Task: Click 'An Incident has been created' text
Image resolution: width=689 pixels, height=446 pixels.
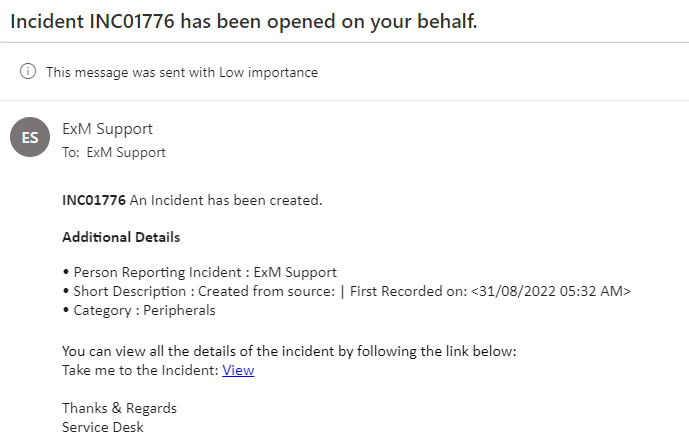Action: pyautogui.click(x=226, y=200)
